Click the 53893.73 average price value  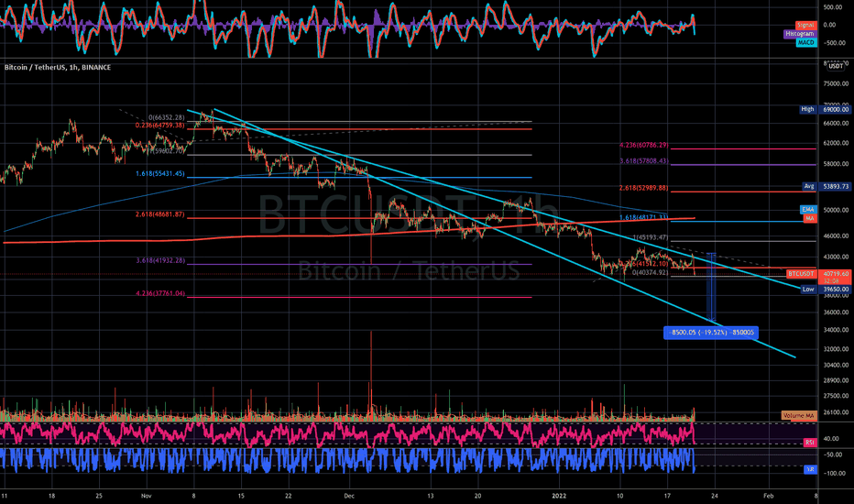(836, 186)
